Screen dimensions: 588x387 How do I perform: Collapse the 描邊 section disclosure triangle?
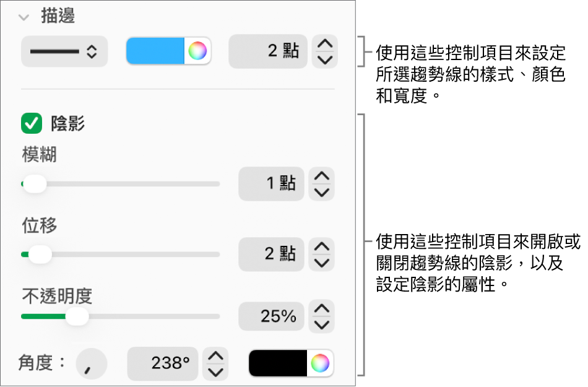click(x=23, y=17)
